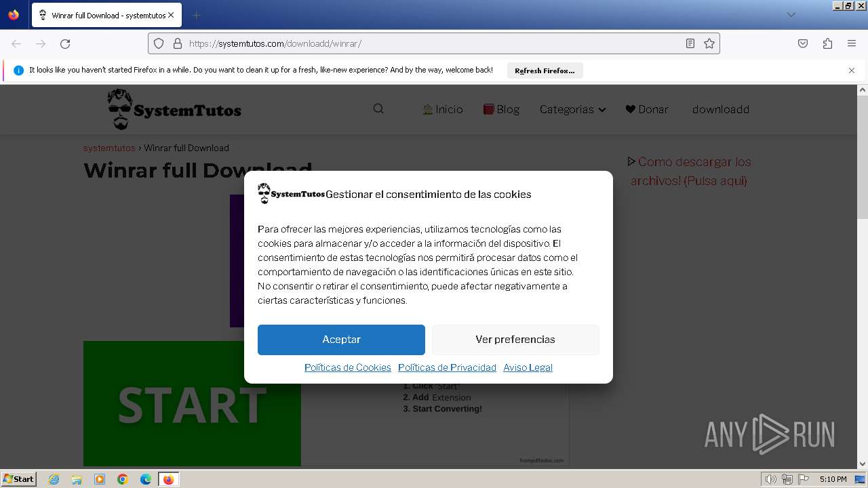Open the Donar menu item

point(647,109)
